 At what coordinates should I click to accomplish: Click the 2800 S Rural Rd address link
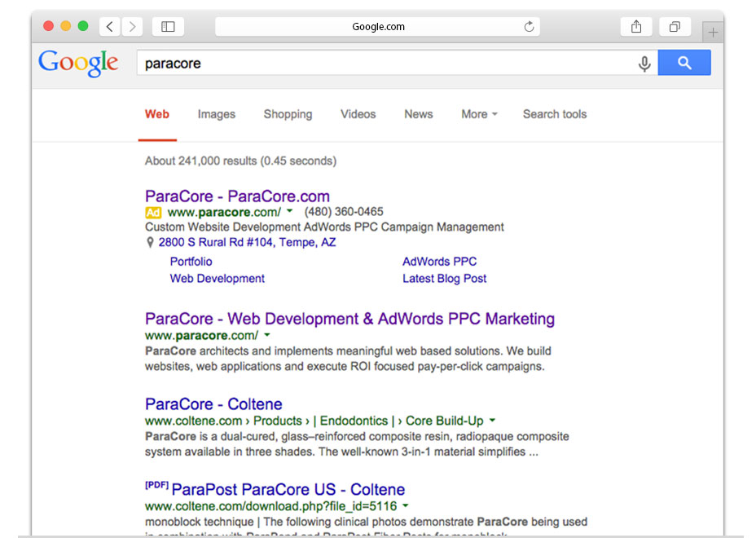(x=247, y=242)
